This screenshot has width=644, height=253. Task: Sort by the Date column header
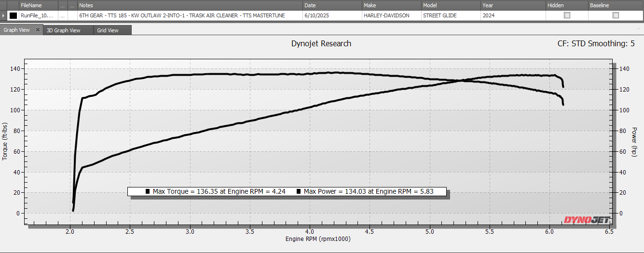pos(333,5)
